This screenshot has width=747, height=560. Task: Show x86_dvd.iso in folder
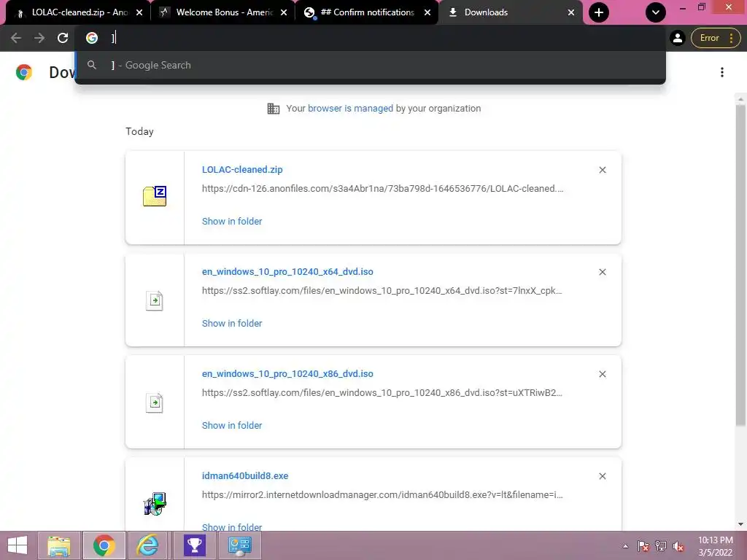coord(232,426)
